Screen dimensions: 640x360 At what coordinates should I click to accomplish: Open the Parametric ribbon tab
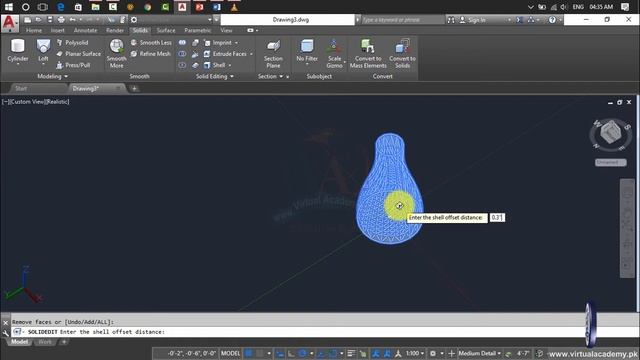click(x=198, y=31)
